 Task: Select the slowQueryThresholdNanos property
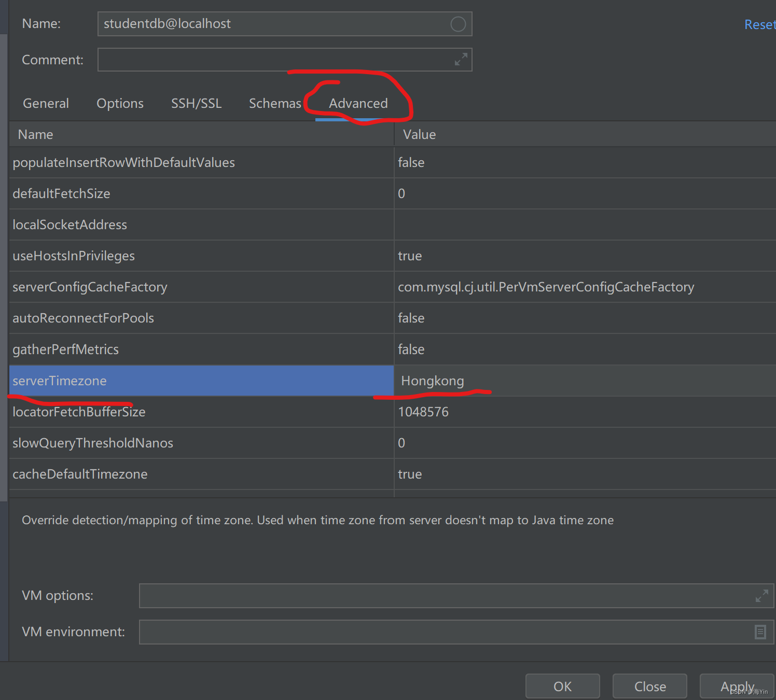[x=201, y=443]
